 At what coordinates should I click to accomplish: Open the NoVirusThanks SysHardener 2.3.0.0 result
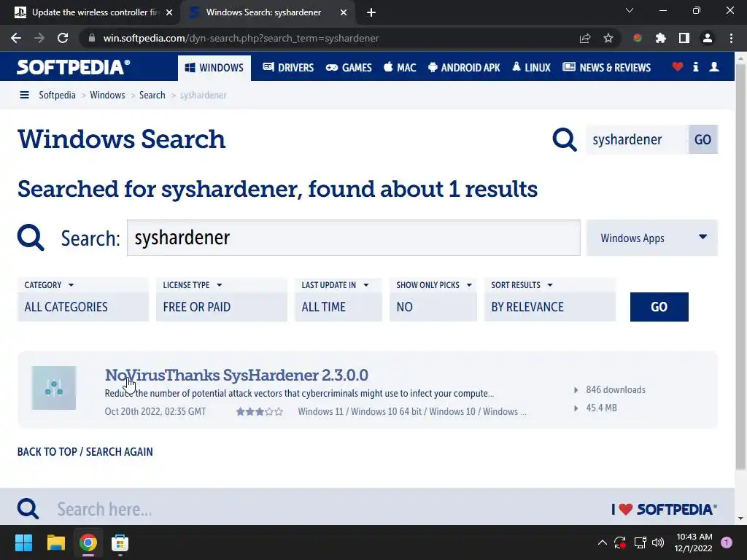click(236, 376)
